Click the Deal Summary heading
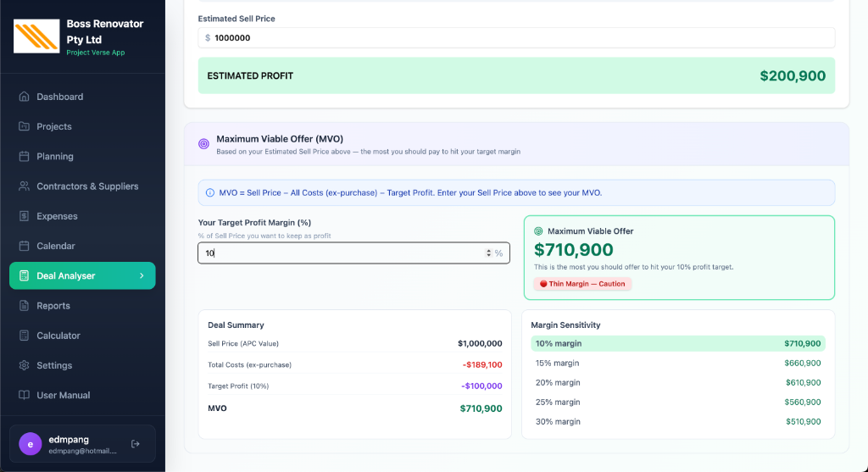 tap(236, 325)
